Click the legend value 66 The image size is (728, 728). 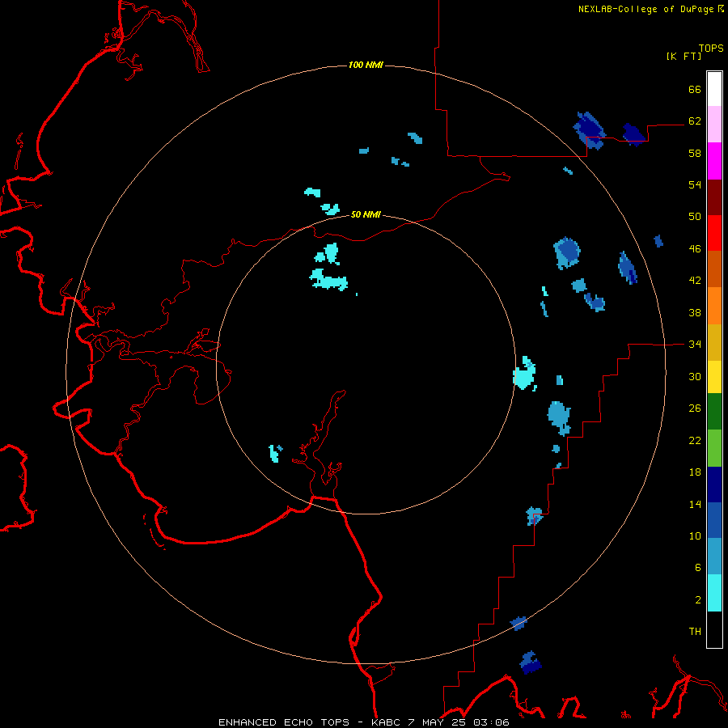pyautogui.click(x=695, y=89)
